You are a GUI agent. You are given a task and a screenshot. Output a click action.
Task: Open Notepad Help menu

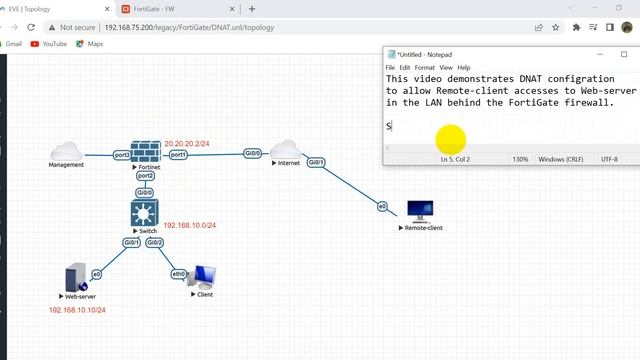[x=464, y=67]
